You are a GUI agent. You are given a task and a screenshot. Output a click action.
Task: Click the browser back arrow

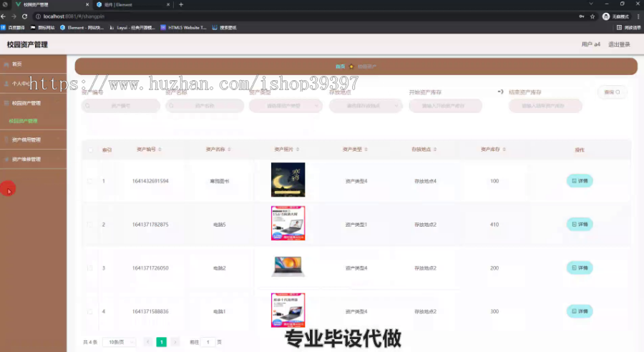[4, 16]
